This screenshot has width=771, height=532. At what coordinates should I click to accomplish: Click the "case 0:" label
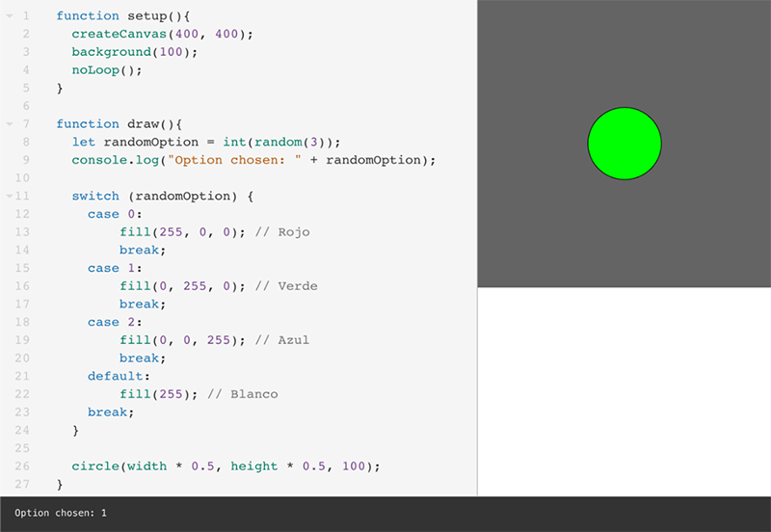click(115, 214)
